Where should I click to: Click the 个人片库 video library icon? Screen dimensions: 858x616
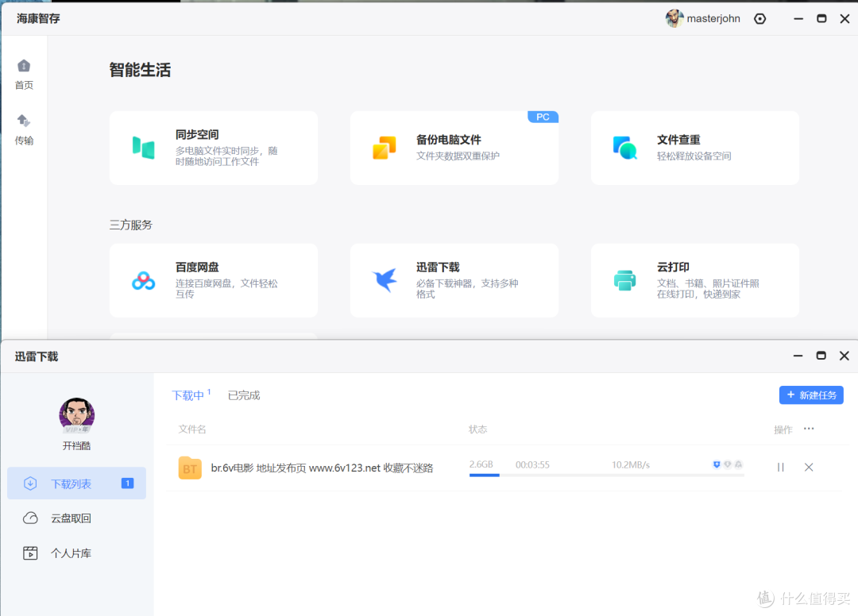(x=30, y=553)
